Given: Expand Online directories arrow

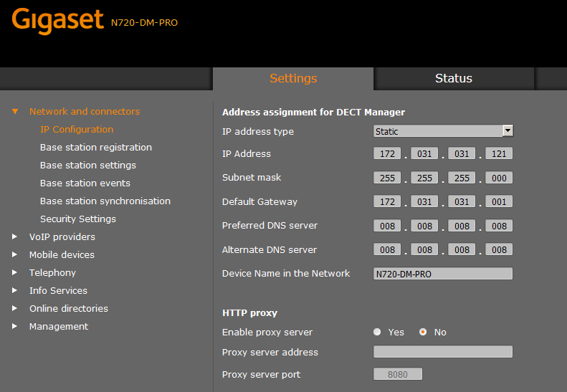Looking at the screenshot, I should tap(14, 308).
